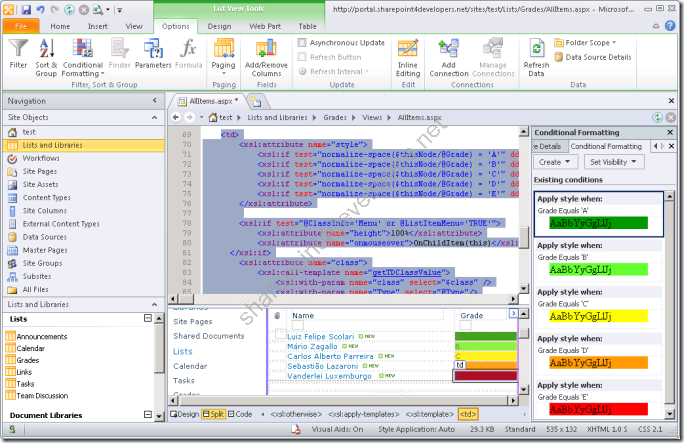Click the Lists link in preview navigation
Image resolution: width=684 pixels, height=443 pixels.
pos(183,351)
